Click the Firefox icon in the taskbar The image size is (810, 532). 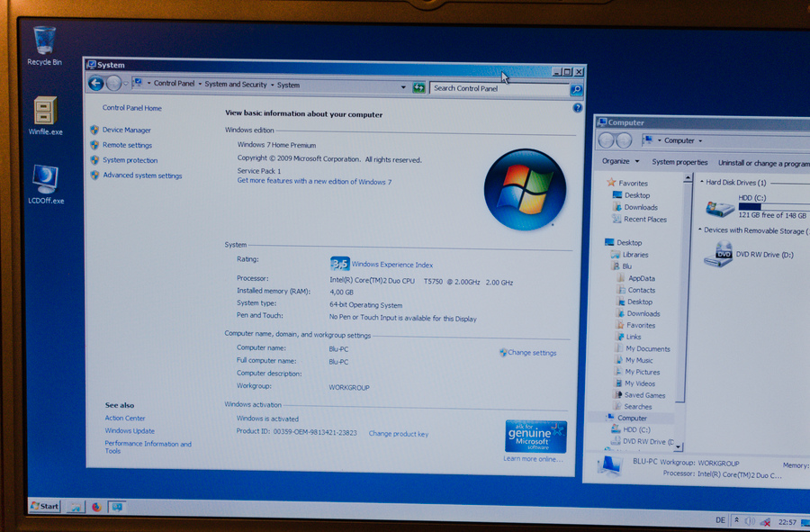tap(96, 507)
